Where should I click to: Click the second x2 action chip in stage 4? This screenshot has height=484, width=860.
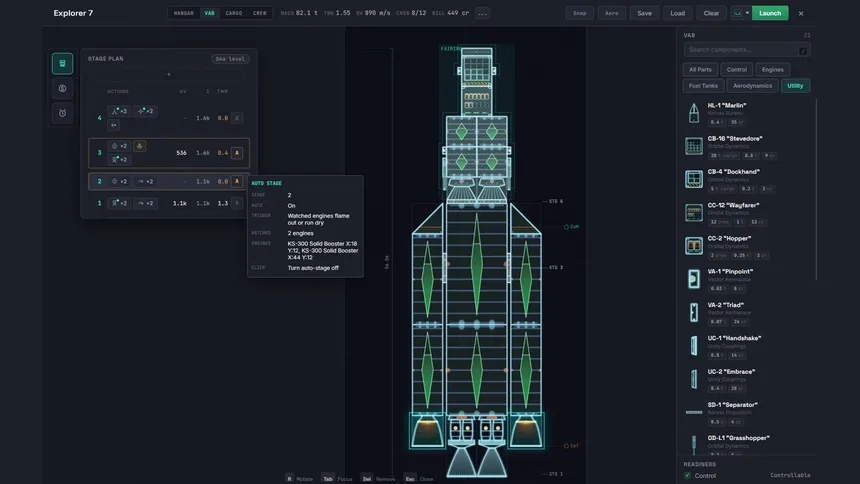[145, 111]
